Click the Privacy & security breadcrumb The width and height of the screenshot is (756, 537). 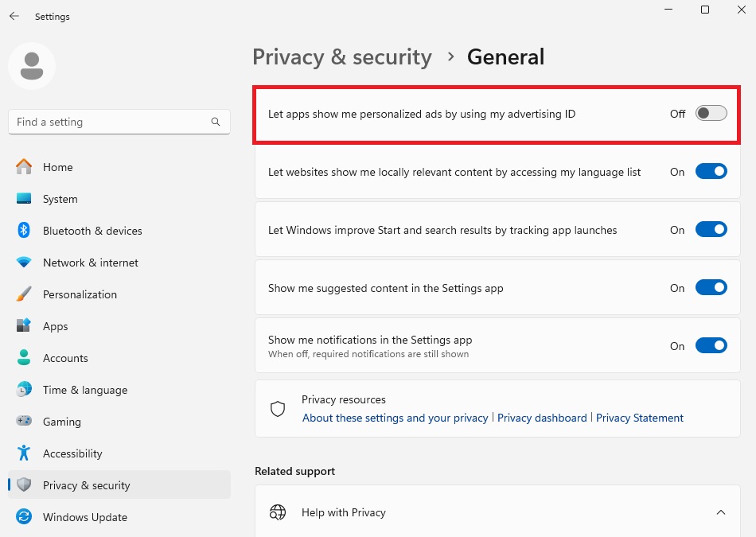342,56
